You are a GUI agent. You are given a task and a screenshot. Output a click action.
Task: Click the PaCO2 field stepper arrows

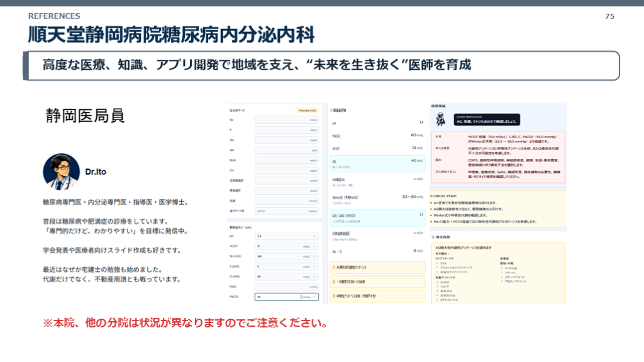pos(301,297)
